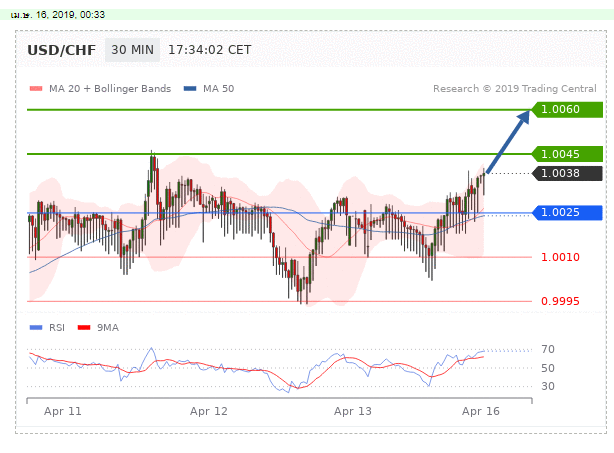Screen dimensions: 614x453
Task: Click the 0.9995 red support label
Action: pyautogui.click(x=560, y=301)
